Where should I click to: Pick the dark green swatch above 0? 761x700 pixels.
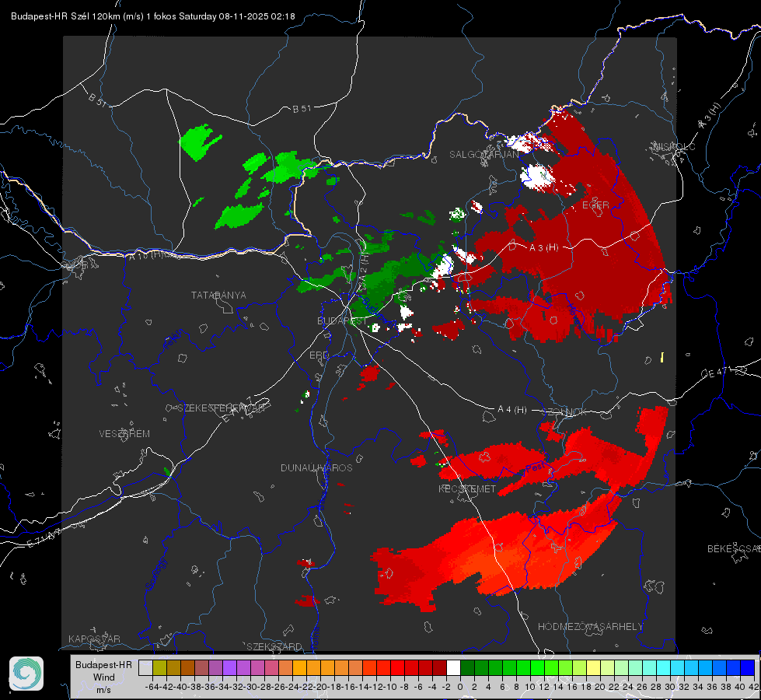pos(467,667)
